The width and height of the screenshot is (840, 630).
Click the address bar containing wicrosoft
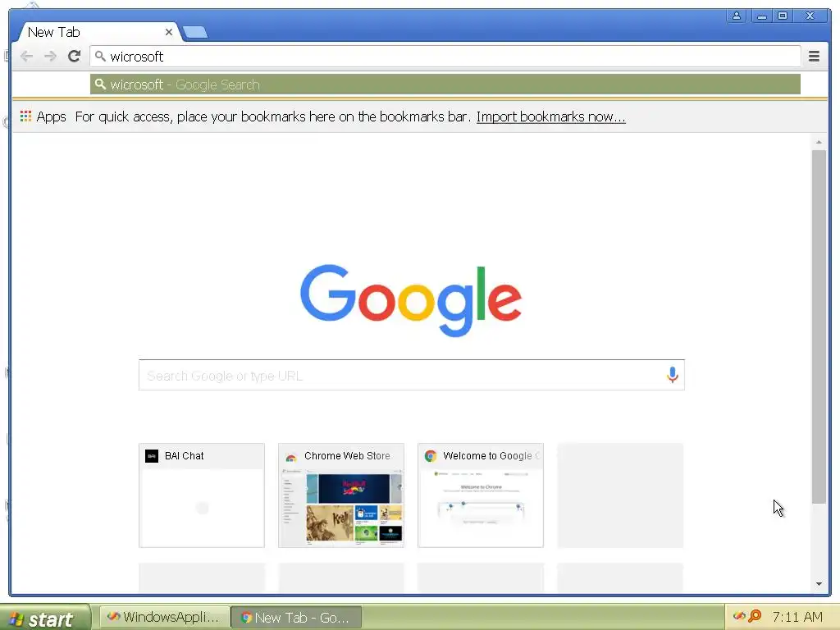445,57
